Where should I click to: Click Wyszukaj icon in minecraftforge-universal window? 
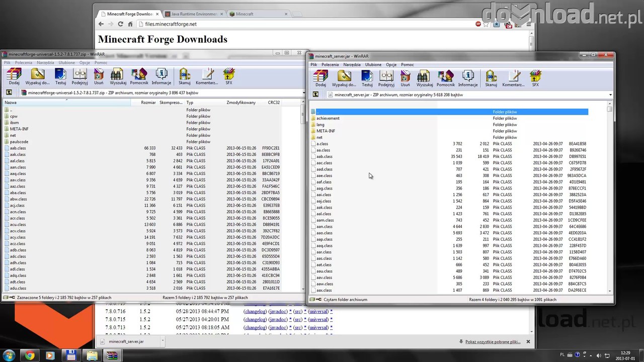118,76
